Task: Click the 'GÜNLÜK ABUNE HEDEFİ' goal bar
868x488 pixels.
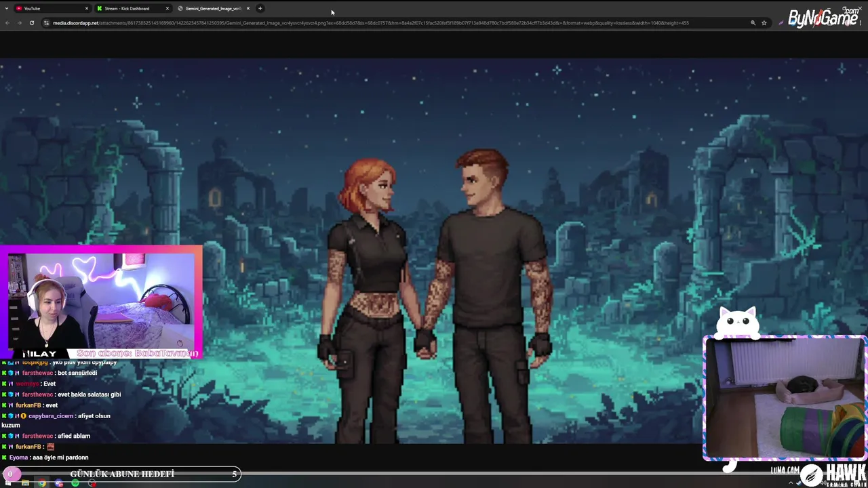Action: (x=122, y=474)
